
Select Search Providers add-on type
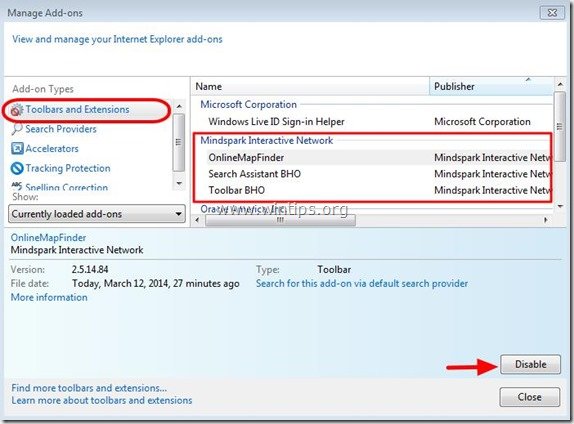coord(61,129)
